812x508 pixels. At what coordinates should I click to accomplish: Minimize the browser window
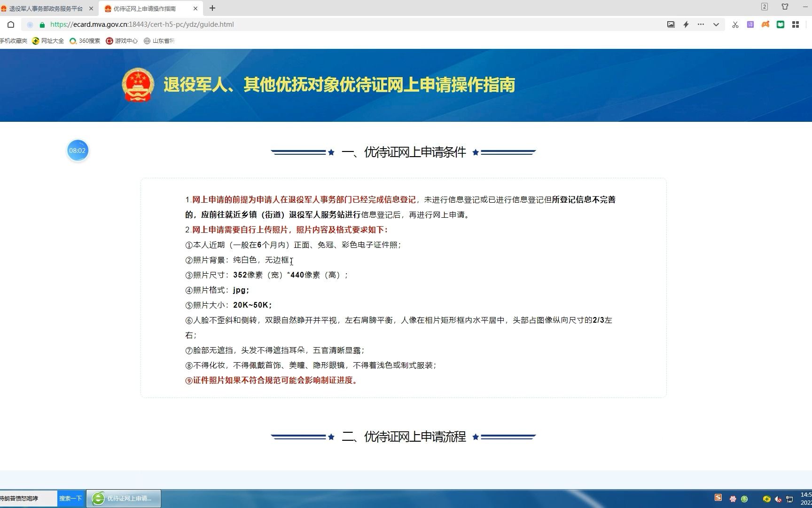[806, 7]
